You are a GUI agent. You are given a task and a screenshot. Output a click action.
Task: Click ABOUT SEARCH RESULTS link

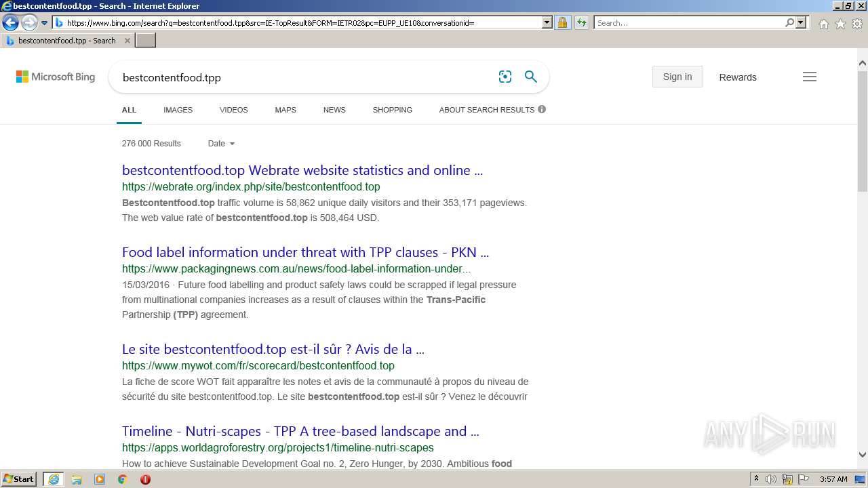[x=487, y=110]
